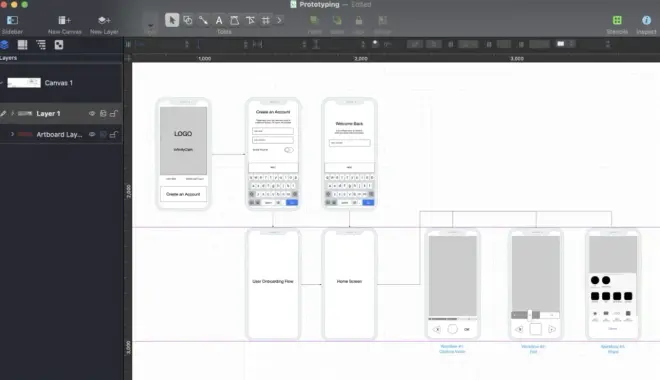Hide Layer 1 with eye icon
This screenshot has height=380, width=660.
[92, 114]
